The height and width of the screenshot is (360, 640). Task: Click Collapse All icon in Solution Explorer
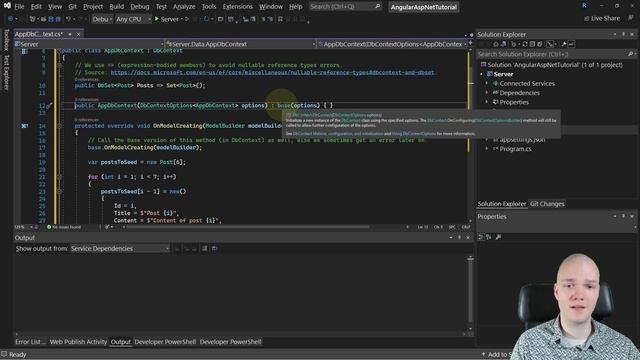click(532, 44)
